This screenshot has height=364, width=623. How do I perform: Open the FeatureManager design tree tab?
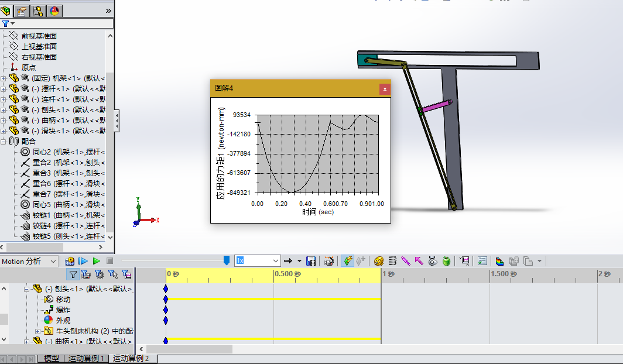[x=6, y=11]
